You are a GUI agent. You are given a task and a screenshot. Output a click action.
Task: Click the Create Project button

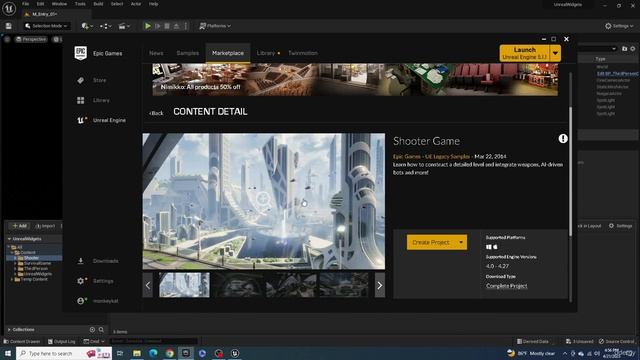(431, 242)
